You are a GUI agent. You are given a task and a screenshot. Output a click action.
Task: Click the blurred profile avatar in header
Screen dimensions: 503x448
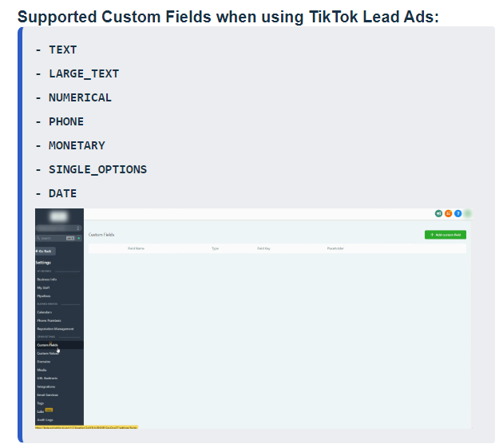[x=468, y=213]
